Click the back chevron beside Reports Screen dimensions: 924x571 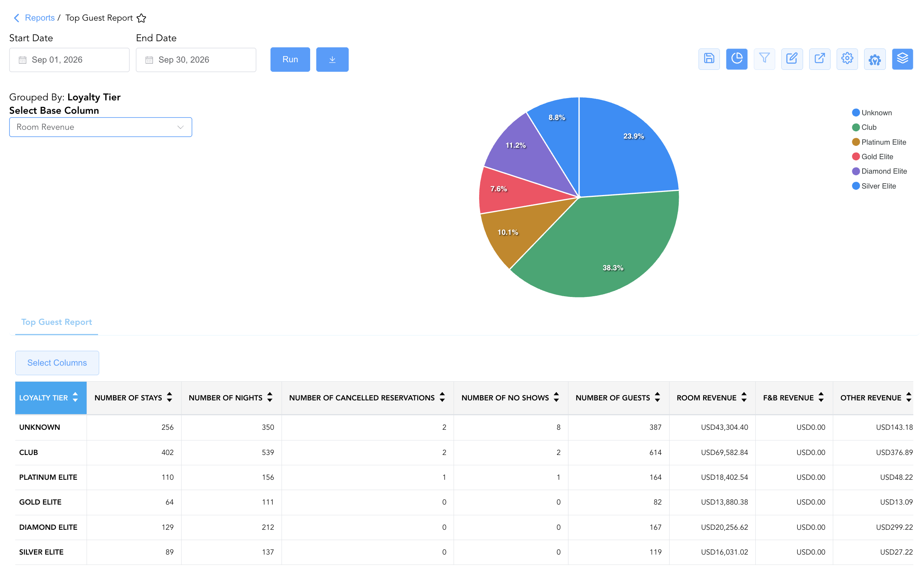pos(16,18)
